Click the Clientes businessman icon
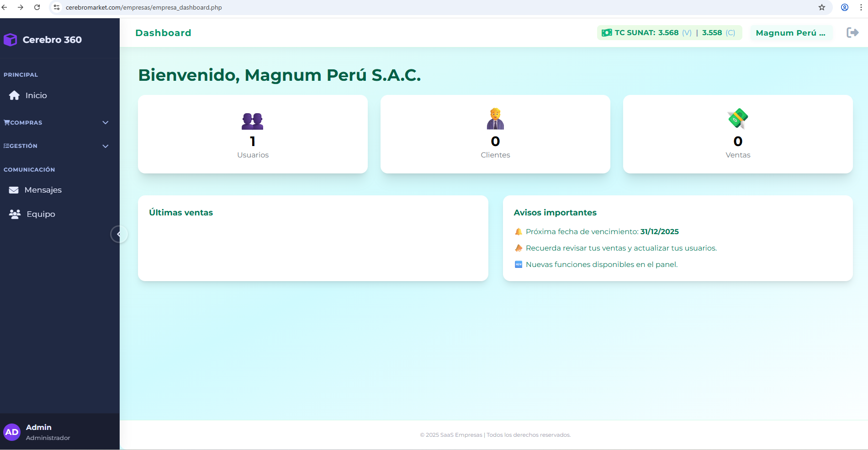 tap(495, 119)
